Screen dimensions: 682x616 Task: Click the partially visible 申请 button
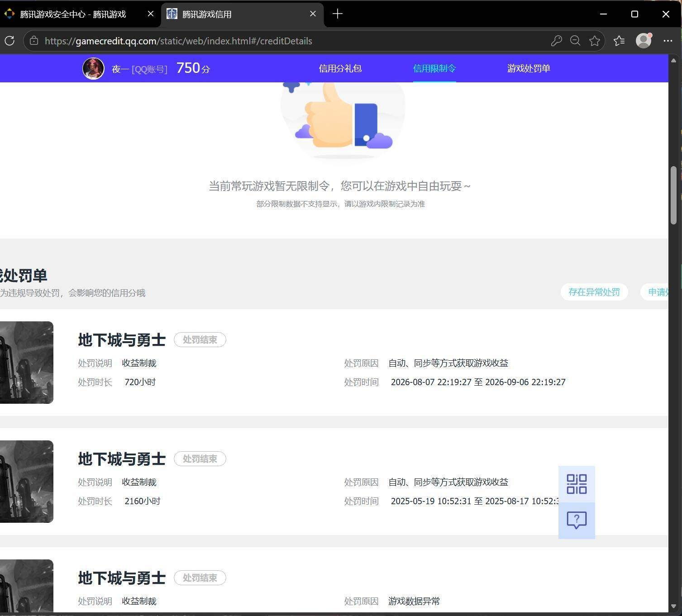coord(655,292)
